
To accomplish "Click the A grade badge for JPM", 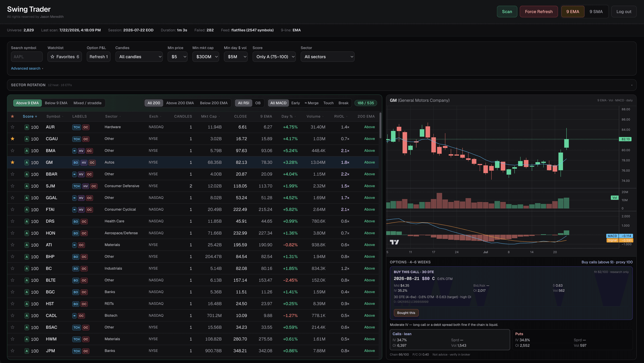I will [x=27, y=351].
